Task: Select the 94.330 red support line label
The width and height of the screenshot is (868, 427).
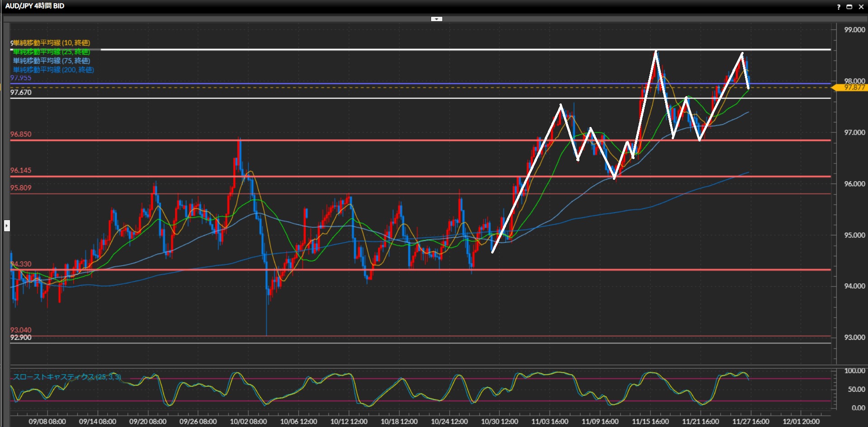Action: click(21, 264)
